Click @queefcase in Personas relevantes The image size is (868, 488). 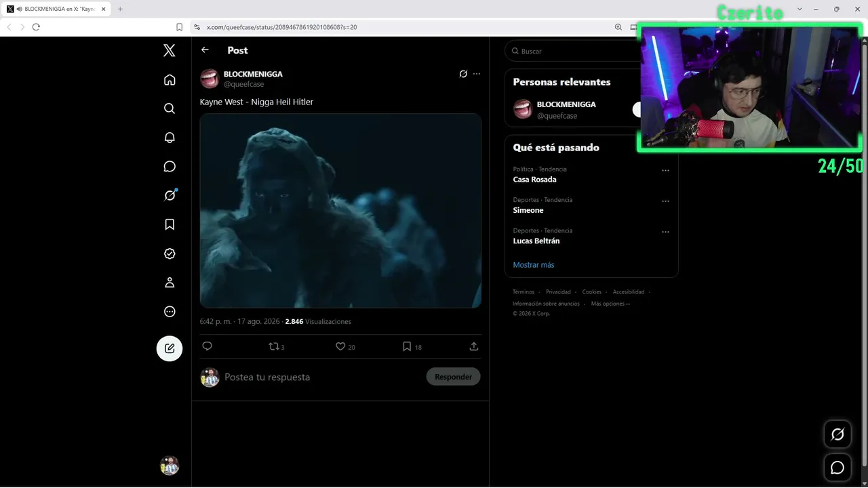click(x=557, y=116)
